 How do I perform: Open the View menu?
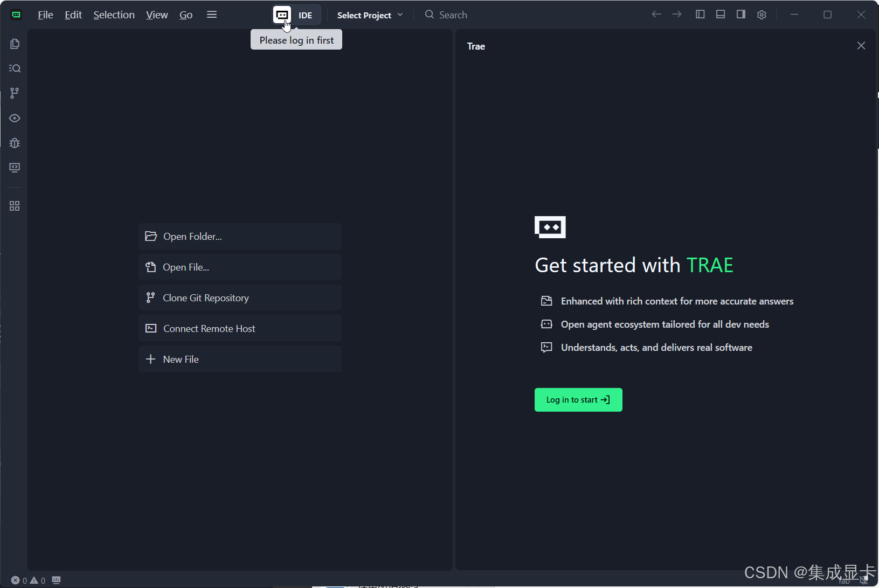point(157,15)
